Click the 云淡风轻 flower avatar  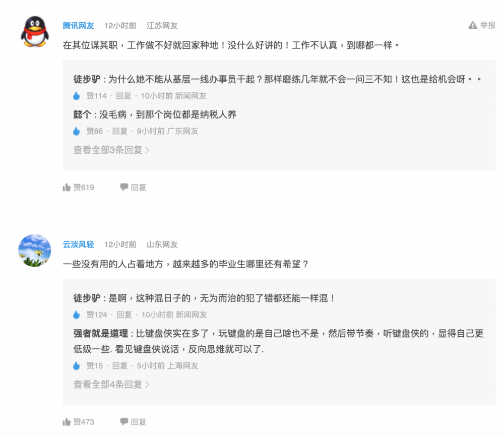pos(35,250)
